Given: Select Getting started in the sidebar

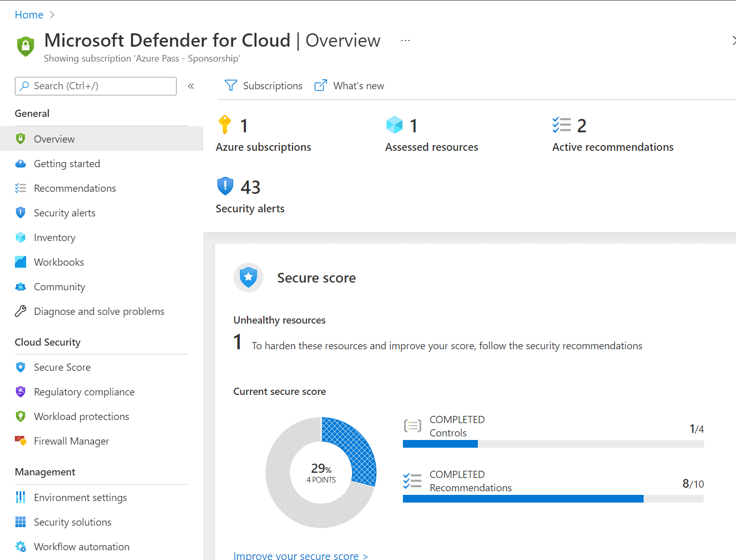Looking at the screenshot, I should [x=67, y=164].
